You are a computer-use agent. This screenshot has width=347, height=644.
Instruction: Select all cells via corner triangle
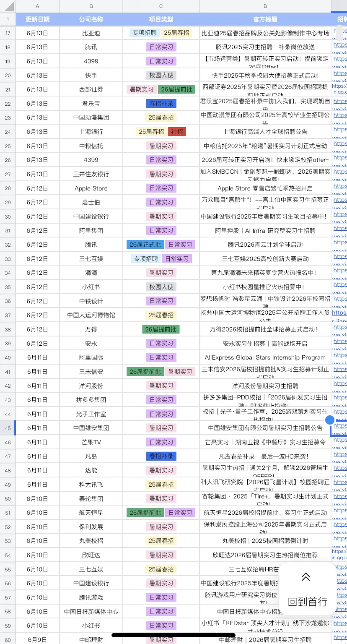[8, 6]
